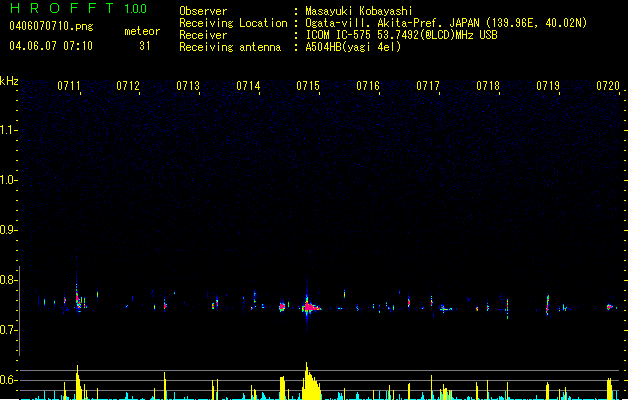Image resolution: width=629 pixels, height=400 pixels.
Task: Click the echo just before 0720
Action: [x=610, y=307]
